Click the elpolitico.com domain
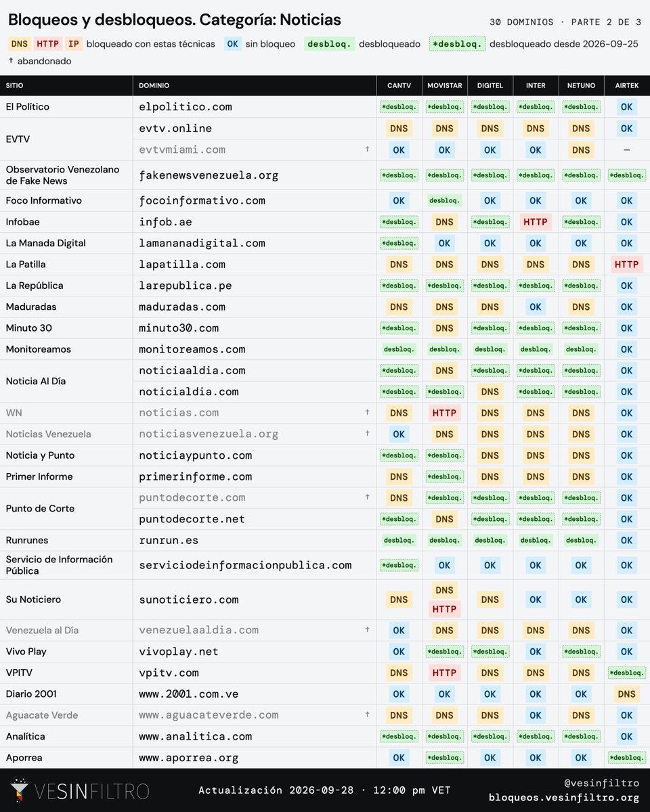The height and width of the screenshot is (812, 650). [x=186, y=107]
